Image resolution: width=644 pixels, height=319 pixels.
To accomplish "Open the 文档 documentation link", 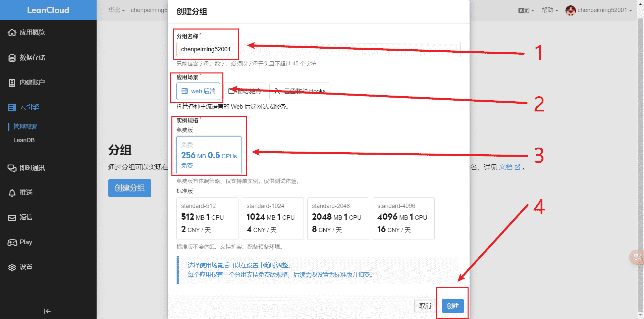I will [x=509, y=167].
